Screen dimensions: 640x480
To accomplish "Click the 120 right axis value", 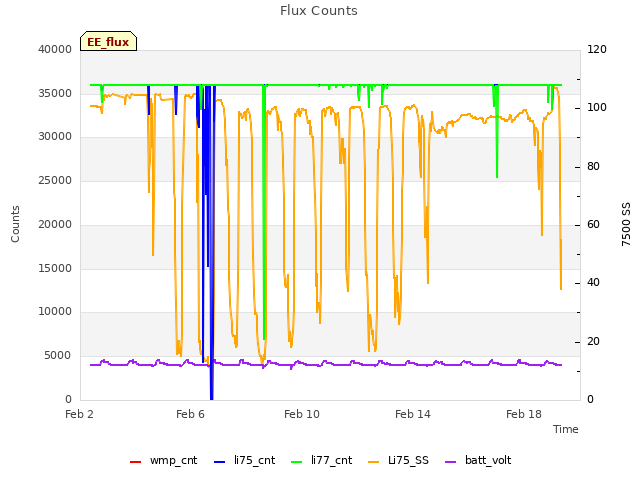I will [597, 49].
